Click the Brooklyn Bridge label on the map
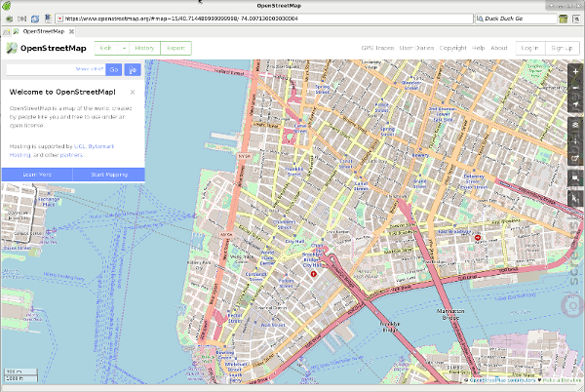Viewport: 585px width, 392px height. (x=390, y=327)
